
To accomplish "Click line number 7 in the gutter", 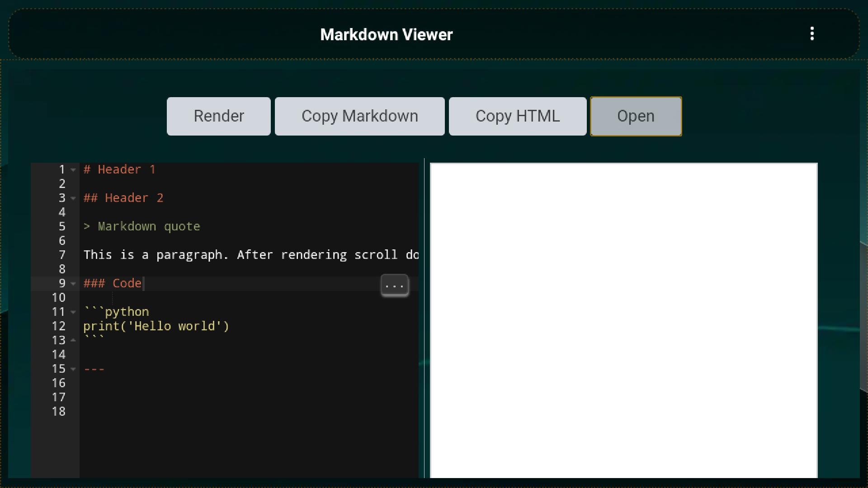I will tap(62, 255).
